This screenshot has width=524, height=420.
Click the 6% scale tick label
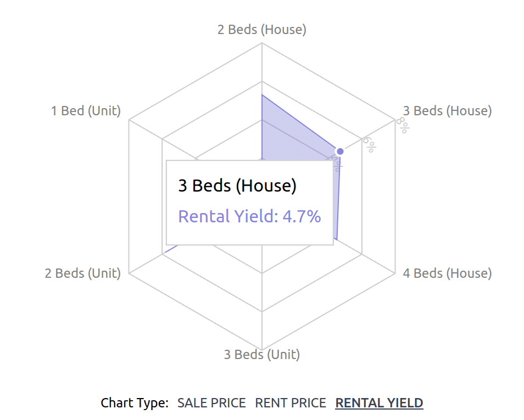(369, 144)
